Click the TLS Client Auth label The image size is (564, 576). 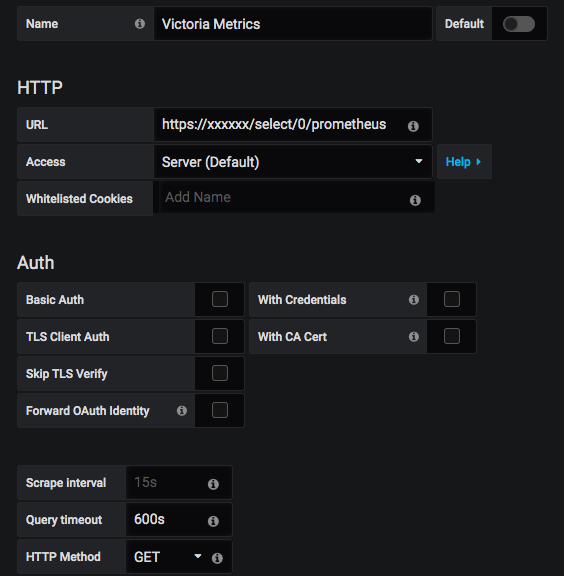[x=68, y=337]
